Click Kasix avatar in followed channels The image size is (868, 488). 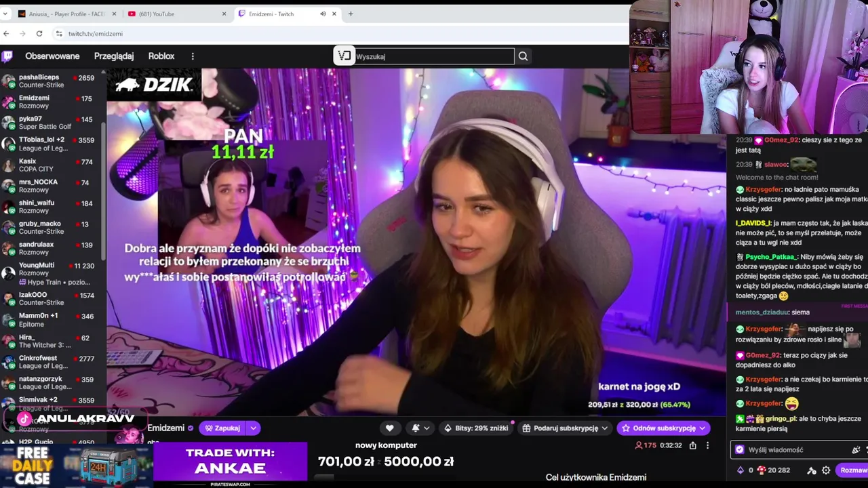pos(8,165)
